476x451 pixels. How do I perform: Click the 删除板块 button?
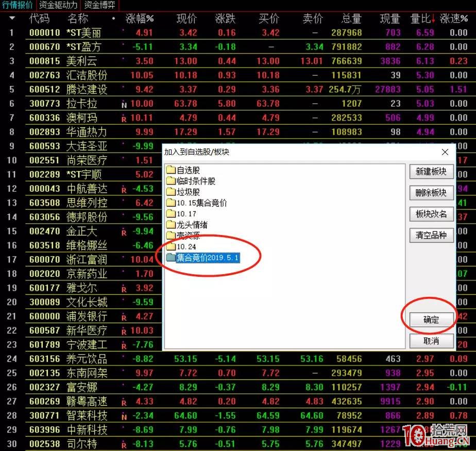click(431, 193)
